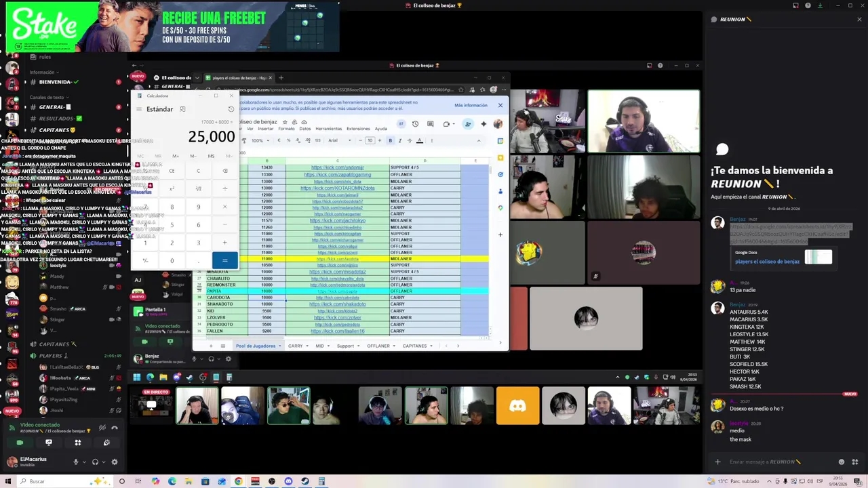The width and height of the screenshot is (868, 488).
Task: Open Chrome from the Windows taskbar
Action: (x=239, y=481)
